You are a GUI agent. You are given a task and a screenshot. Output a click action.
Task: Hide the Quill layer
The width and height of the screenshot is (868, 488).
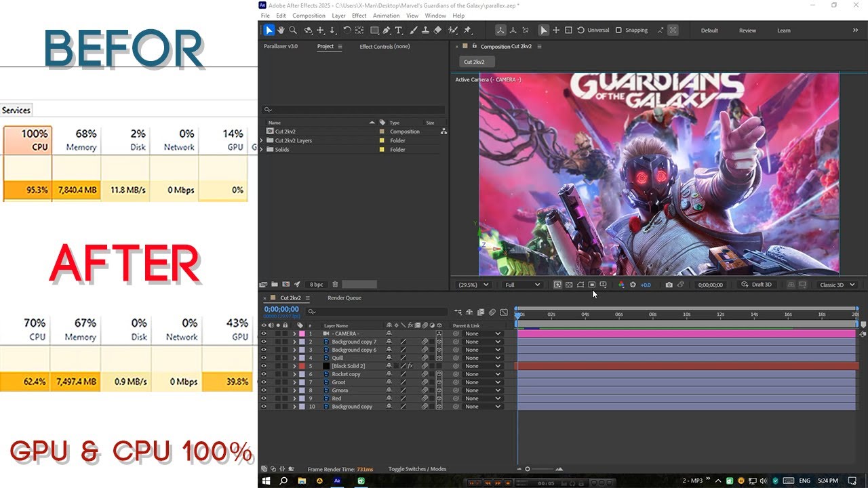pyautogui.click(x=264, y=358)
